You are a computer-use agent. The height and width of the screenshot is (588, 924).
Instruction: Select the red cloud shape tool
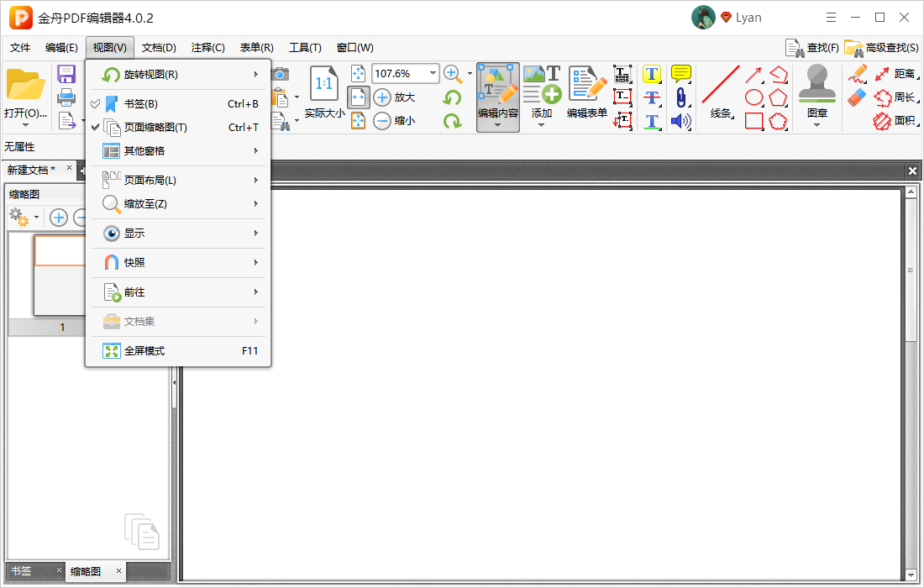779,121
